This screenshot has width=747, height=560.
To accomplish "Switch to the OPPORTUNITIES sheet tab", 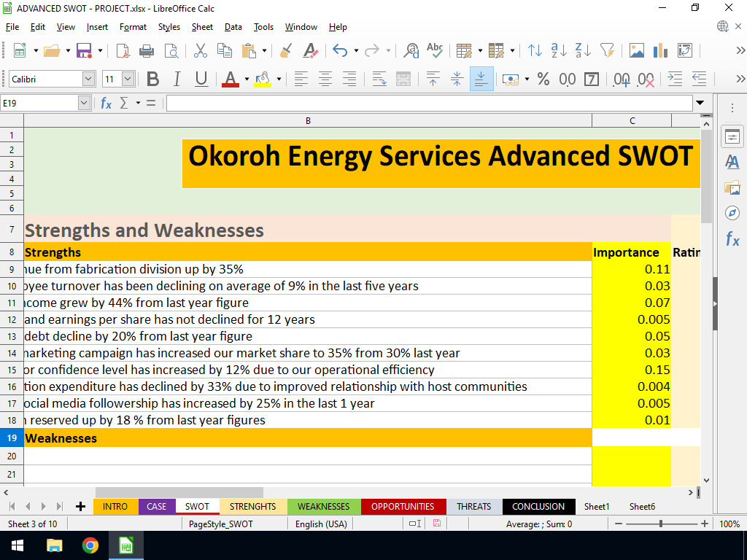I will point(402,506).
